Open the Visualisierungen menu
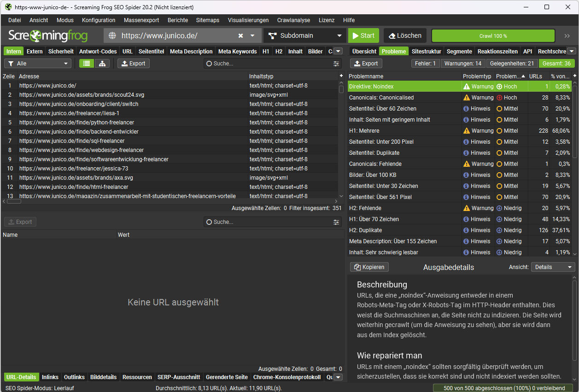The height and width of the screenshot is (392, 579). pos(248,20)
